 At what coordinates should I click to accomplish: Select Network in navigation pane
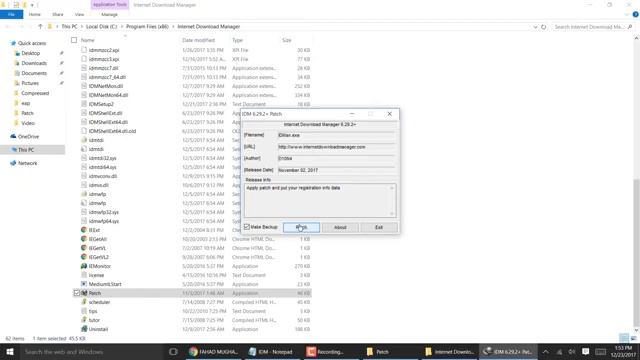point(27,163)
